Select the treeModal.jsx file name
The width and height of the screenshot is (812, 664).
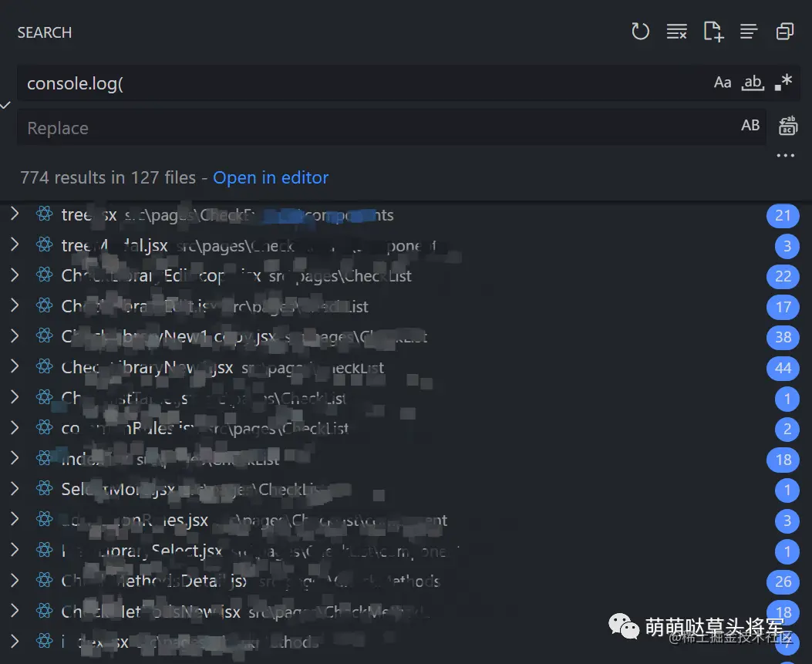point(114,245)
